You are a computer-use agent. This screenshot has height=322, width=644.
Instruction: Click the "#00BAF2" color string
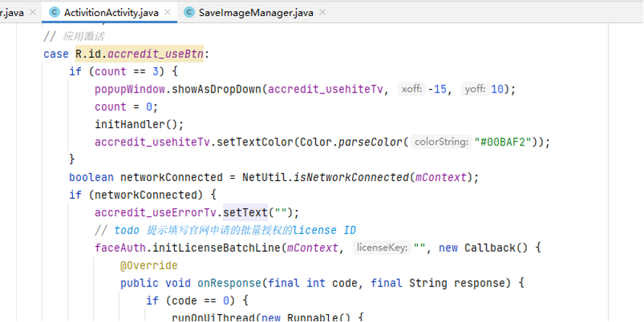coord(506,143)
